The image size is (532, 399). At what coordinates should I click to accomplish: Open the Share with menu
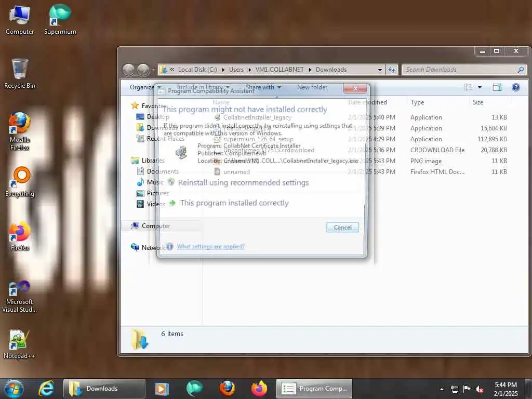coord(263,87)
